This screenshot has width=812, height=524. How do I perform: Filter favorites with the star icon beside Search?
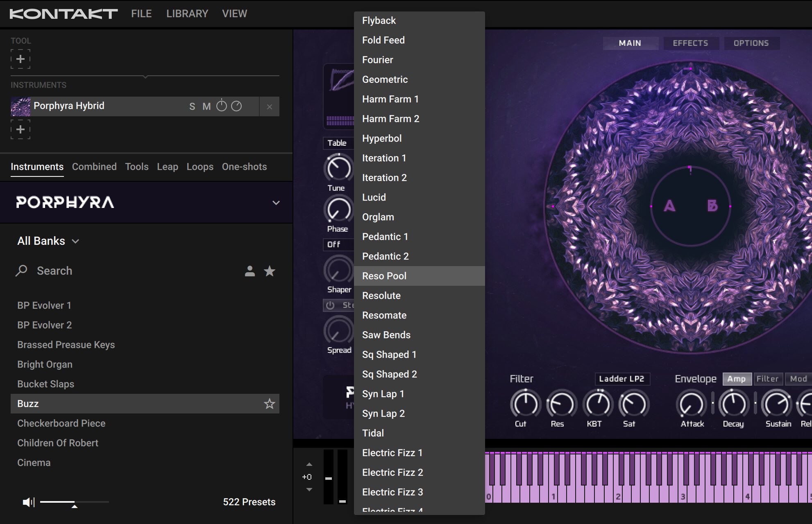point(270,271)
